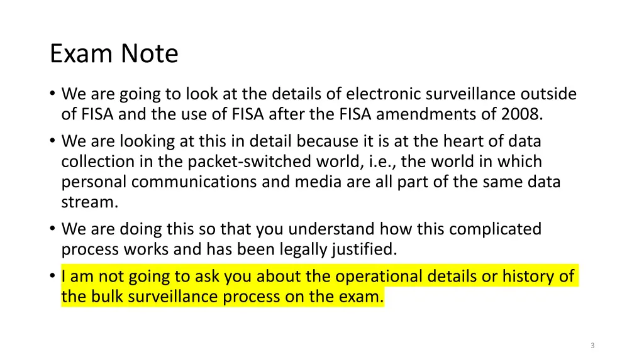Viewport: 644px width, 362px height.
Task: Click the word "history" in the highlighted line
Action: tap(528, 277)
